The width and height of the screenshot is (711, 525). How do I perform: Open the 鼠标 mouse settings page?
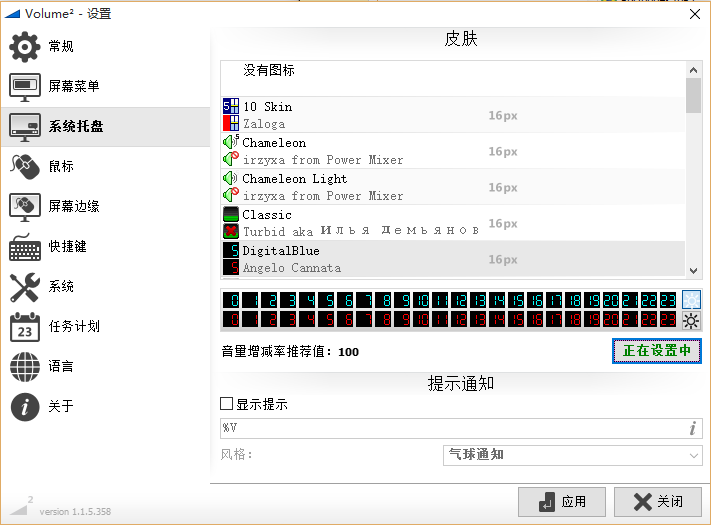point(60,166)
